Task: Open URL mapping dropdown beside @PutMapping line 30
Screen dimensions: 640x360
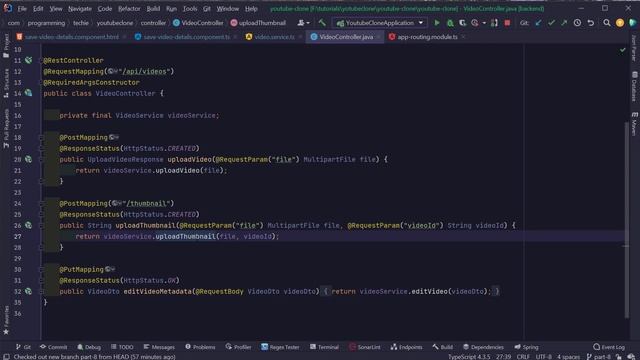Action: [110, 269]
